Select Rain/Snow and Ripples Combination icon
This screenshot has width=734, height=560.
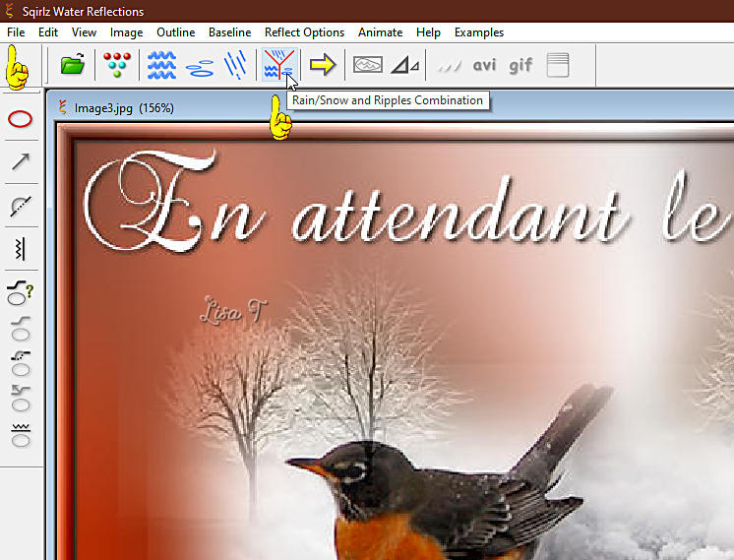(x=279, y=64)
